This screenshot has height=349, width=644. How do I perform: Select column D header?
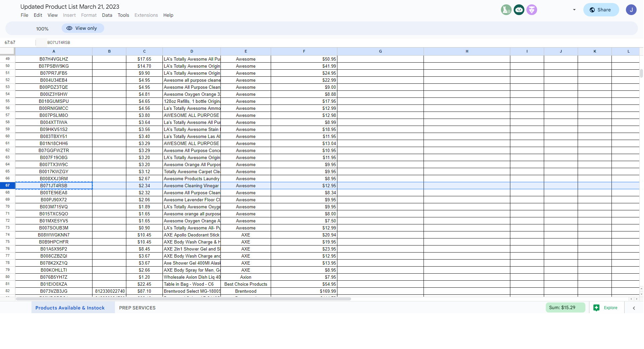(x=192, y=51)
